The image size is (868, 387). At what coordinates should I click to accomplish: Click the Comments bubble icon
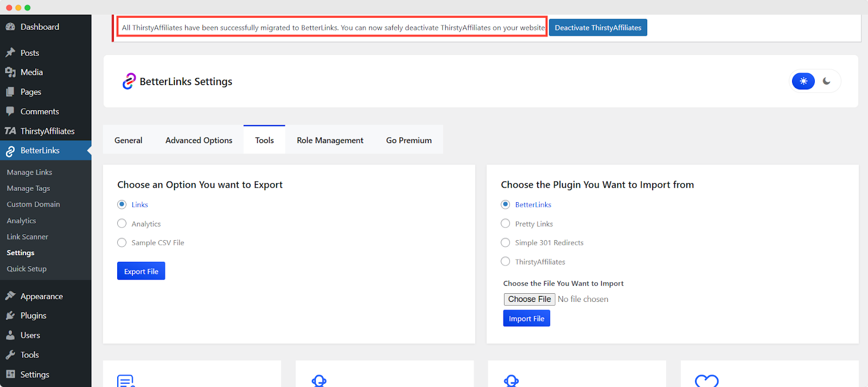(10, 111)
